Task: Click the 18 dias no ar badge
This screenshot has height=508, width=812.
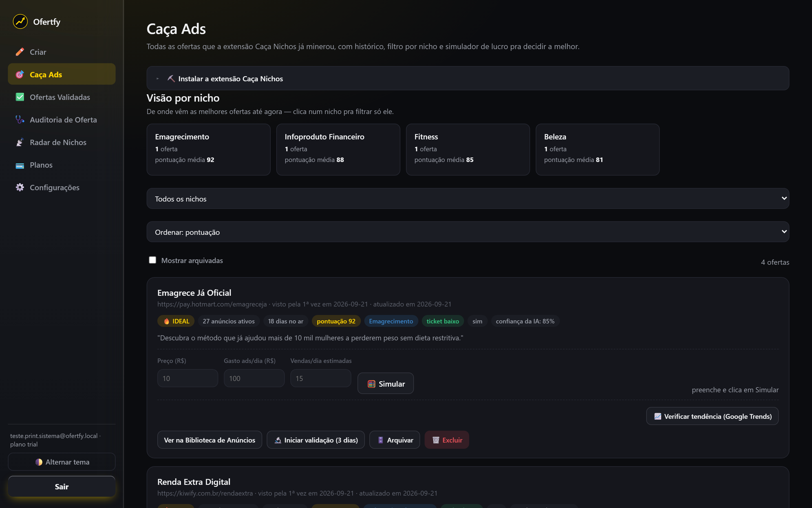Action: pos(286,321)
